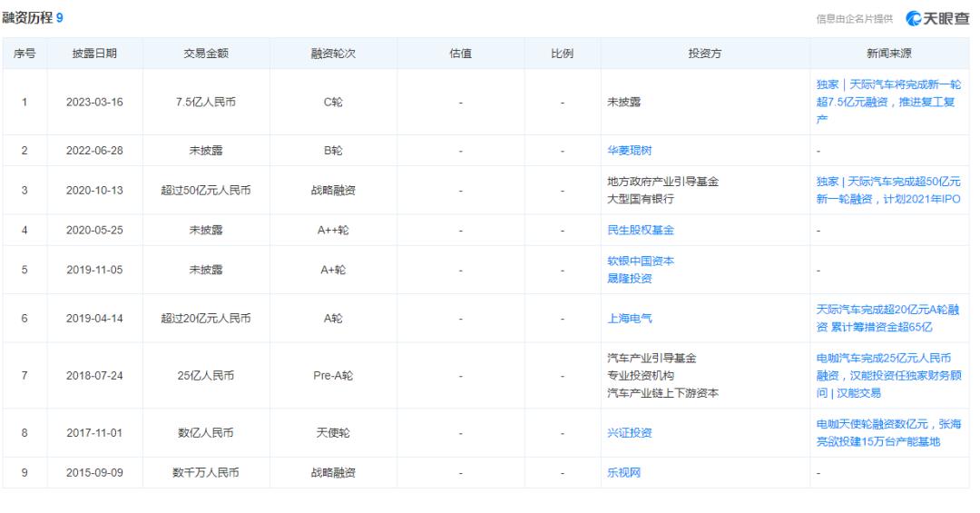Open the 上海电气 investor link
The image size is (980, 513).
tap(630, 319)
